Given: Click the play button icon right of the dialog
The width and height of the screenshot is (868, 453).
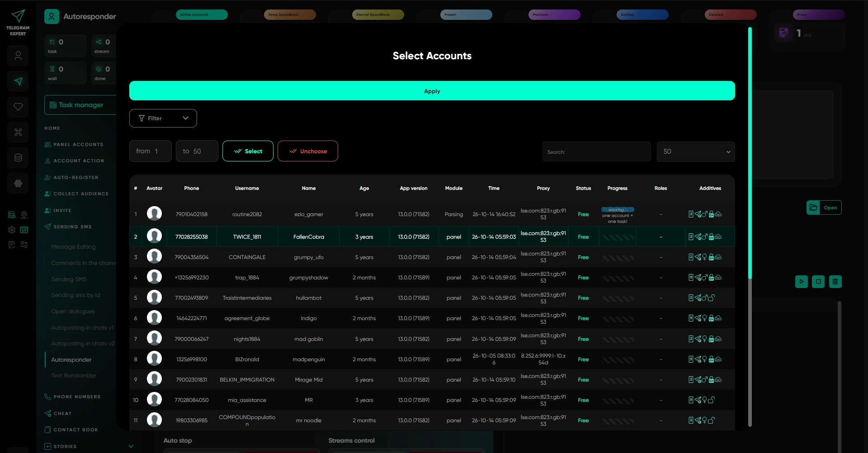Looking at the screenshot, I should coord(802,282).
